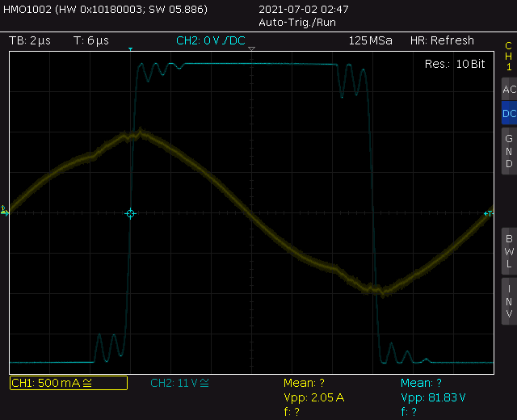This screenshot has width=517, height=420.
Task: Click the yellow Mean: ? measurement
Action: click(x=304, y=383)
